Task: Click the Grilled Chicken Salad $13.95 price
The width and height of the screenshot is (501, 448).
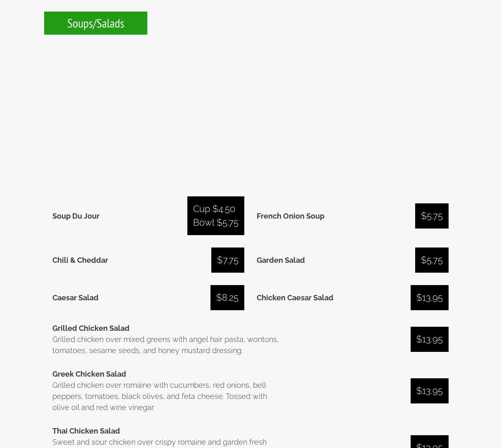Action: pos(429,339)
